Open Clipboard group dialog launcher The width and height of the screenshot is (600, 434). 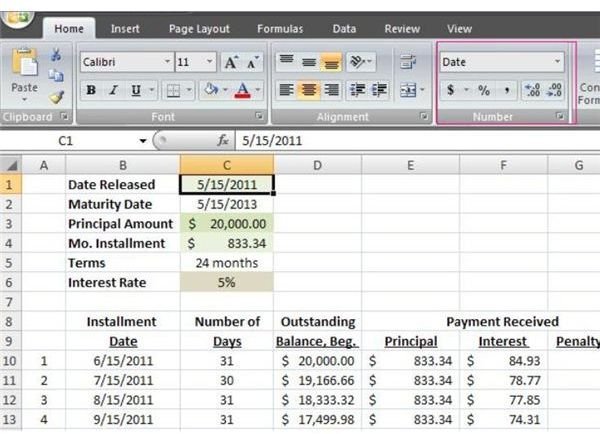point(64,116)
